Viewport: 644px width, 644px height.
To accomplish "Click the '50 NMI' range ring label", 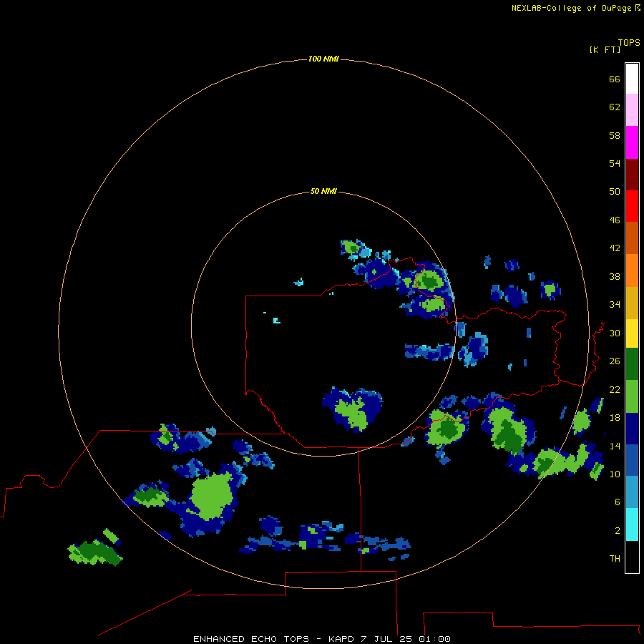I will pyautogui.click(x=323, y=191).
